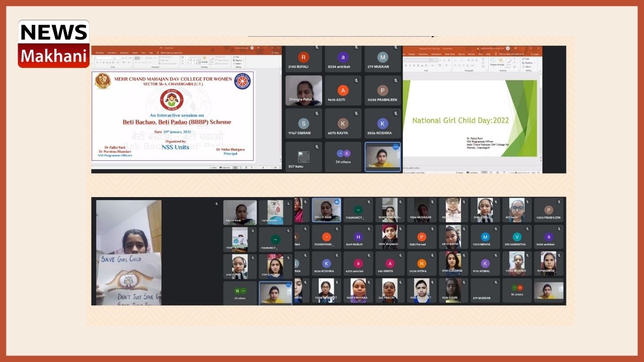Open the three-dot options on upper "You" tile
The image size is (644, 362).
[x=395, y=147]
